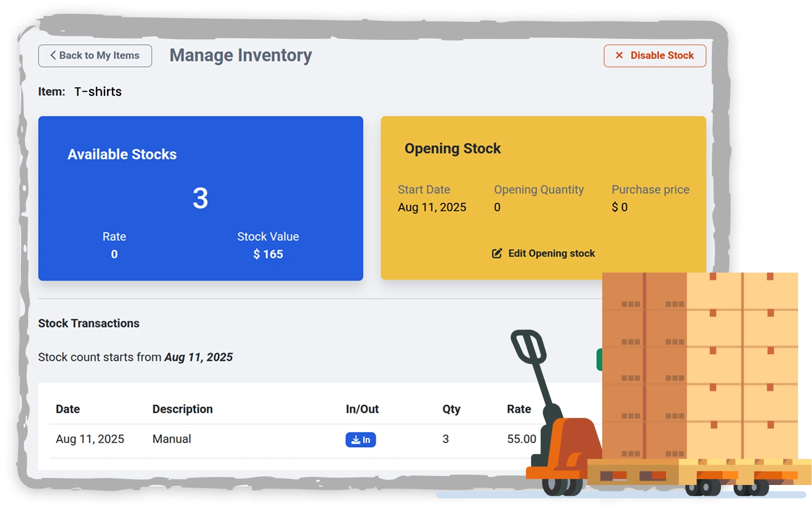Click the blue Available Stocks value card
812x510 pixels.
(201, 199)
